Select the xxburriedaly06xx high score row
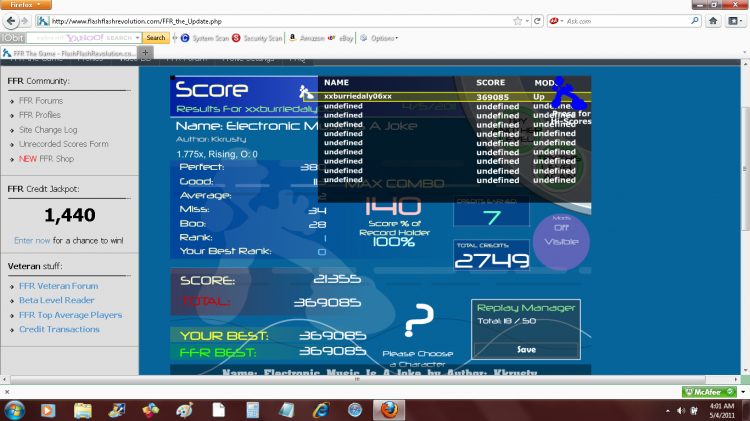The height and width of the screenshot is (421, 750). tap(447, 97)
